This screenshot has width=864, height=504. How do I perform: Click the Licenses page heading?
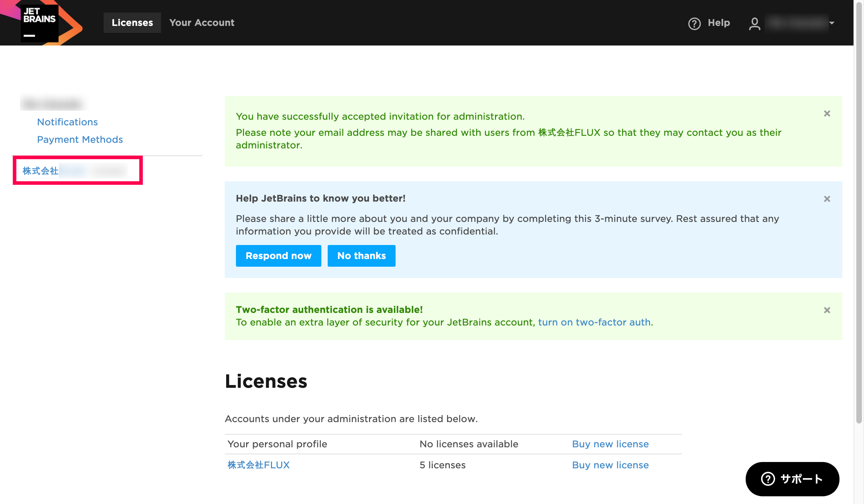tap(266, 381)
